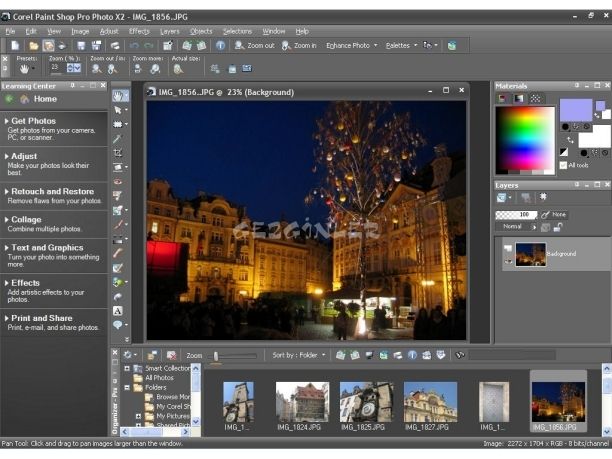Click the Save icon in the standard toolbar
Screen dimensions: 612x459
coord(80,45)
